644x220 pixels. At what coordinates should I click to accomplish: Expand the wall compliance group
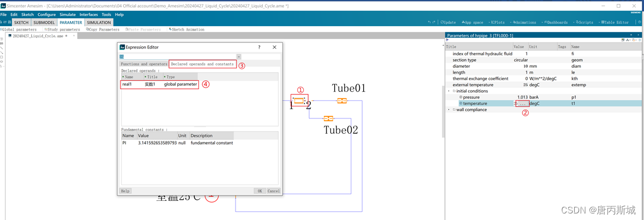(449, 110)
